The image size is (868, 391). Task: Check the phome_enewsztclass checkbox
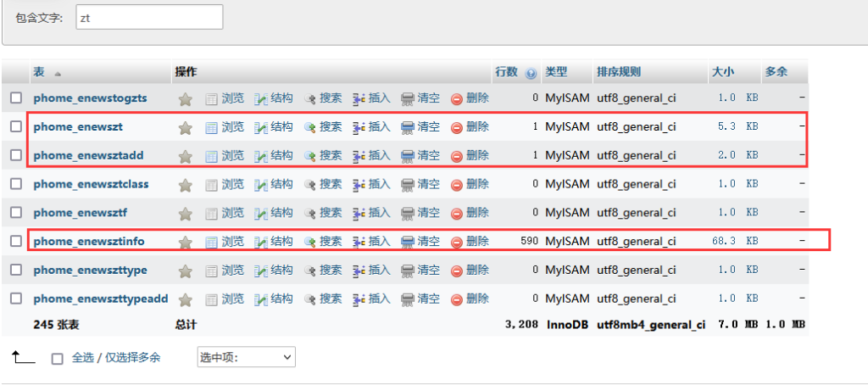[16, 183]
